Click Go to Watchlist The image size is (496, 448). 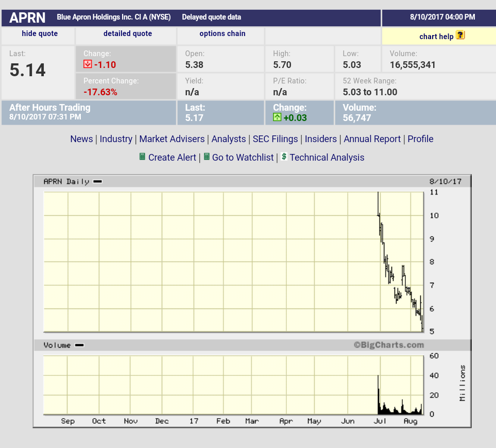coord(243,158)
